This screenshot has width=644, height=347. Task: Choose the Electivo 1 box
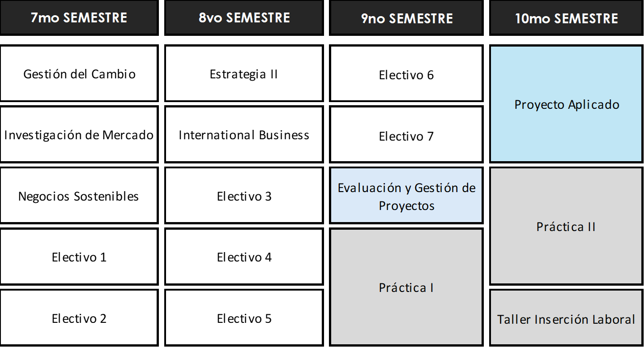click(x=79, y=257)
